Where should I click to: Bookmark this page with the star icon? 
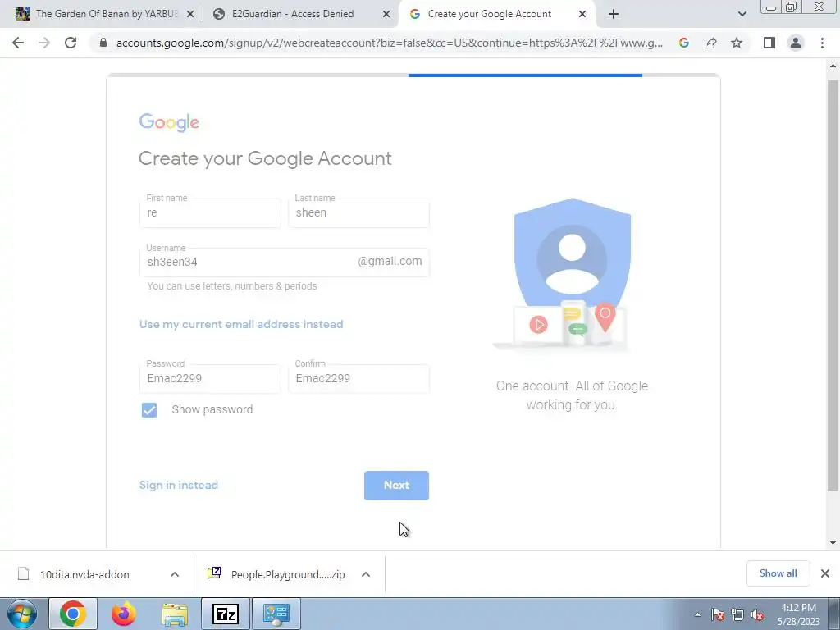pyautogui.click(x=737, y=43)
